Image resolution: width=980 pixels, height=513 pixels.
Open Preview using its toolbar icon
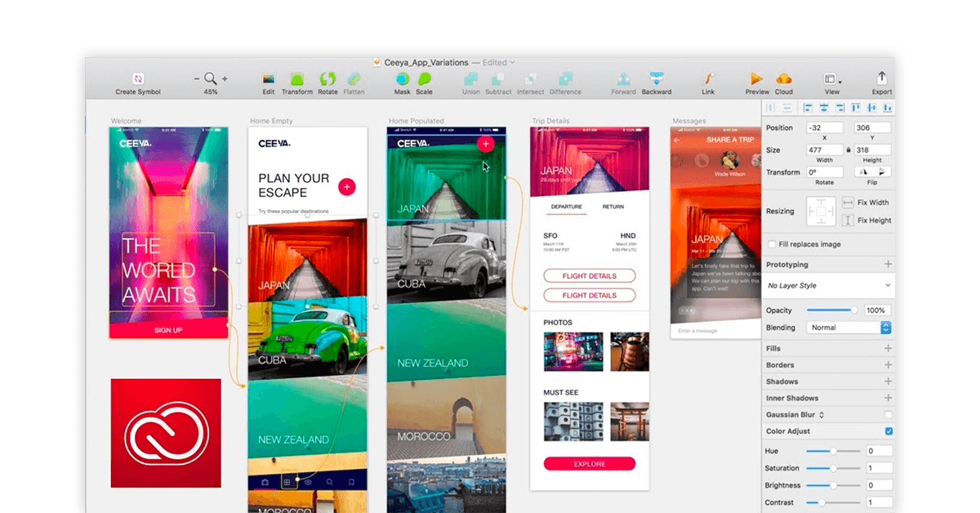click(x=755, y=79)
